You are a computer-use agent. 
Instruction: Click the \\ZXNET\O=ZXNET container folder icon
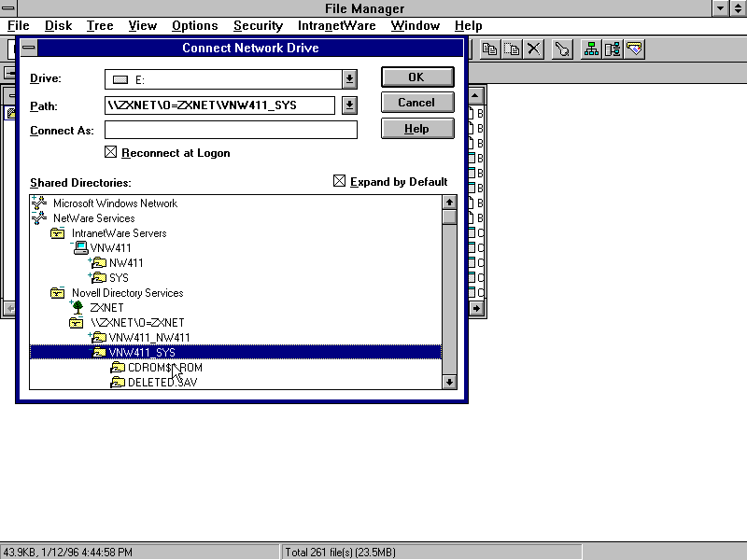tap(76, 323)
